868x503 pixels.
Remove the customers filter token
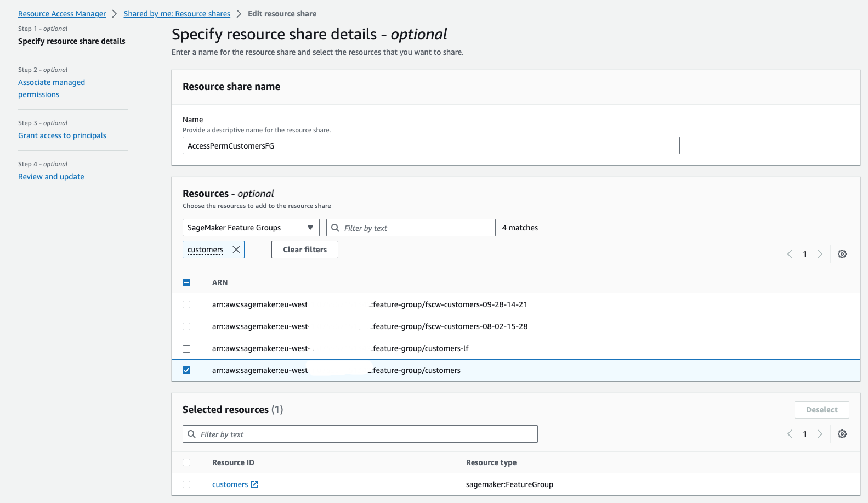tap(236, 250)
